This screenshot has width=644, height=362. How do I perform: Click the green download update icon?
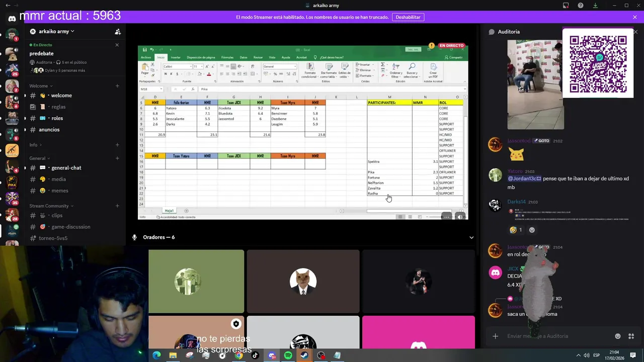tap(595, 6)
